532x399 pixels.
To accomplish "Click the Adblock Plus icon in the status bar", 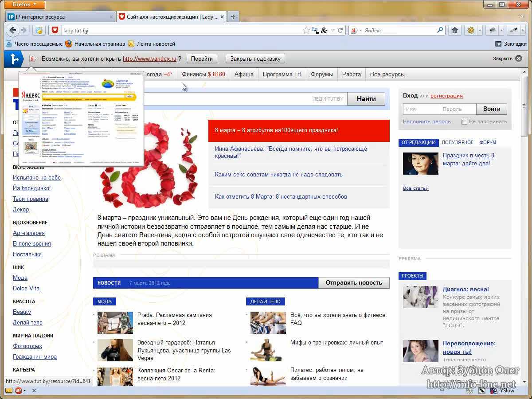I will click(19, 391).
